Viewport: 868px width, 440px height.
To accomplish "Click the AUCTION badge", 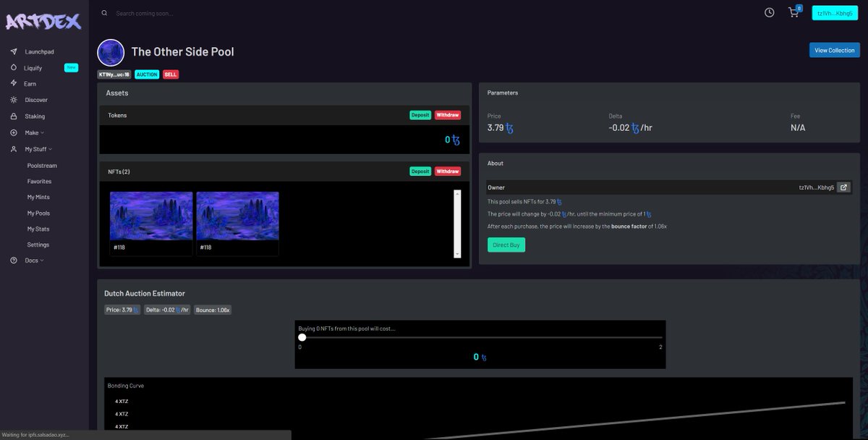I will (147, 75).
